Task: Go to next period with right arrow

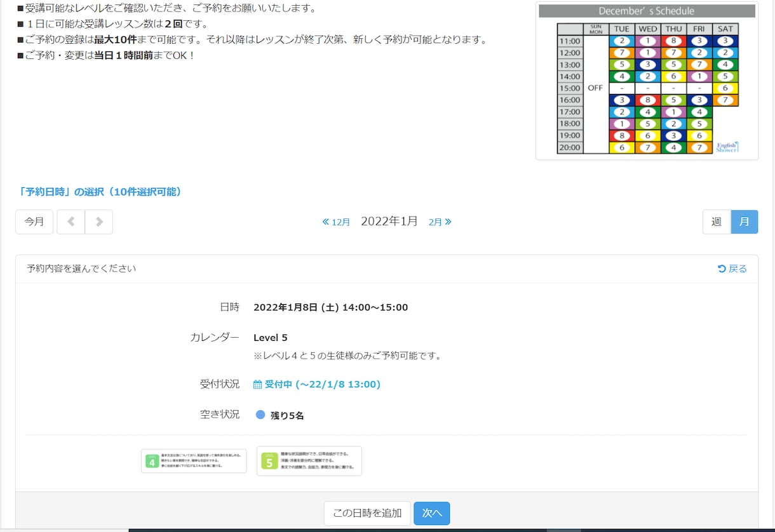Action: tap(99, 222)
